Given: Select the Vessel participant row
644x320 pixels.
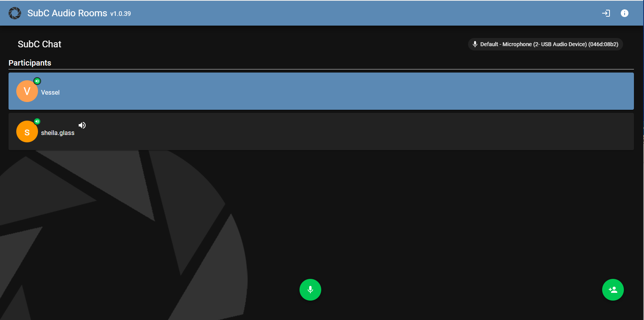Looking at the screenshot, I should (x=321, y=91).
